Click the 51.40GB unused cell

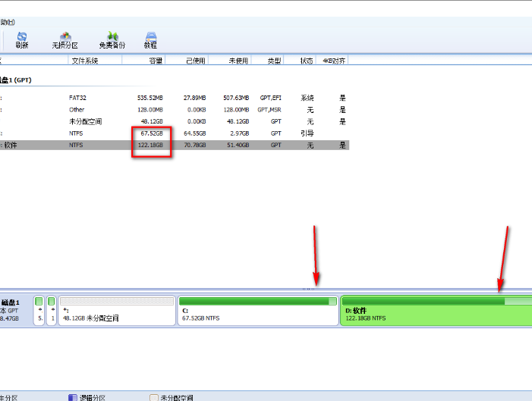pos(238,145)
